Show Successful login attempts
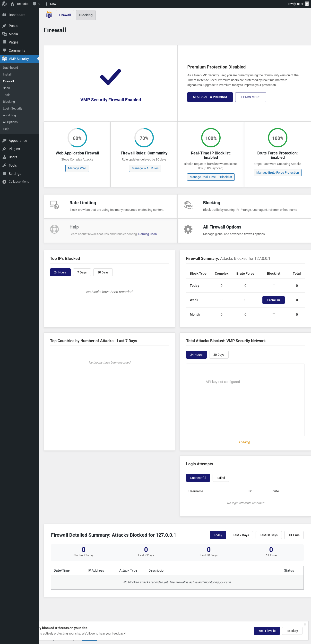Screen dimensions: 311x644 [x=198, y=477]
